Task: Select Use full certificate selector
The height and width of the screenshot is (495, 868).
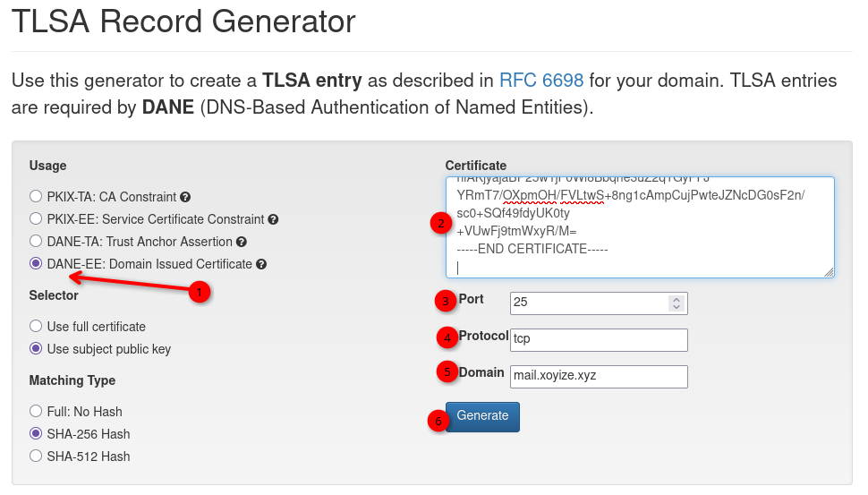Action: pyautogui.click(x=36, y=327)
